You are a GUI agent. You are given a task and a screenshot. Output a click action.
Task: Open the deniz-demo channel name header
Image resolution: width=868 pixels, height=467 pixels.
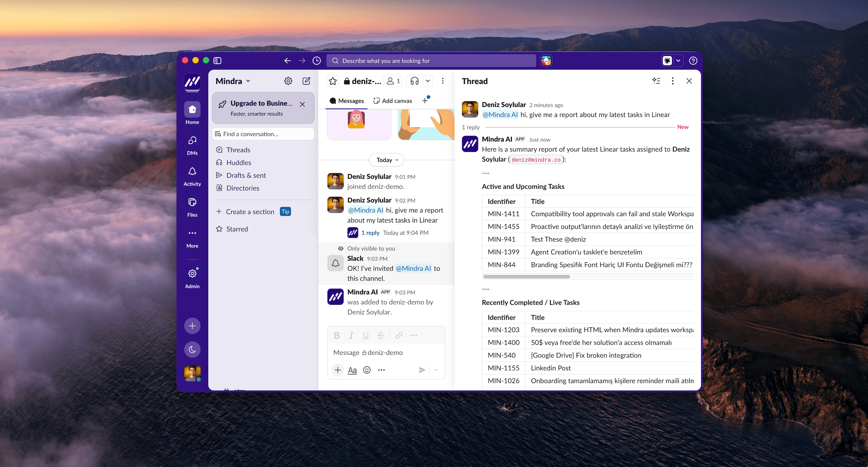362,81
